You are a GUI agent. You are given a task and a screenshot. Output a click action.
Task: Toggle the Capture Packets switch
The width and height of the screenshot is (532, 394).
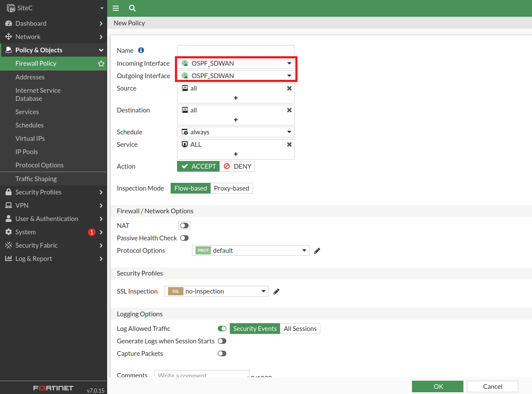(x=222, y=353)
